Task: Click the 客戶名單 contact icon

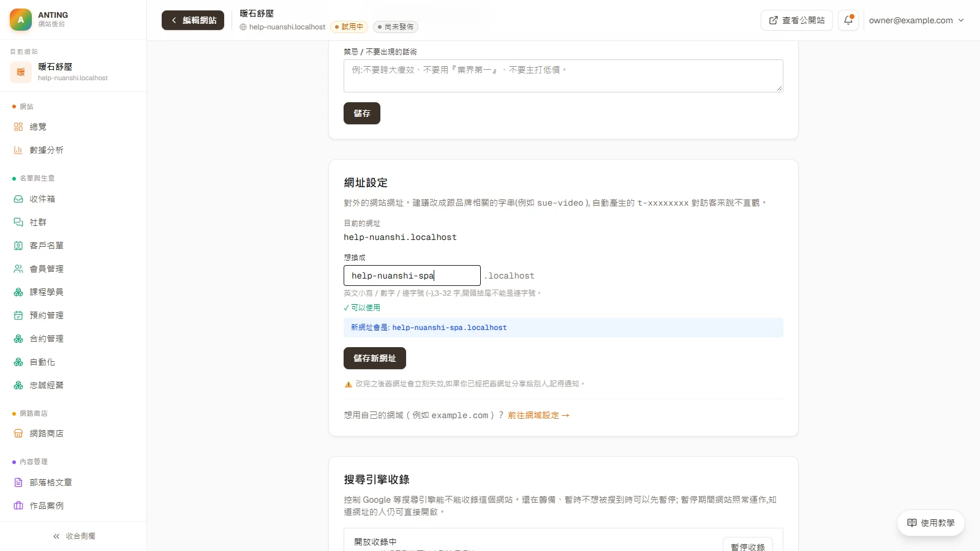Action: [x=18, y=246]
